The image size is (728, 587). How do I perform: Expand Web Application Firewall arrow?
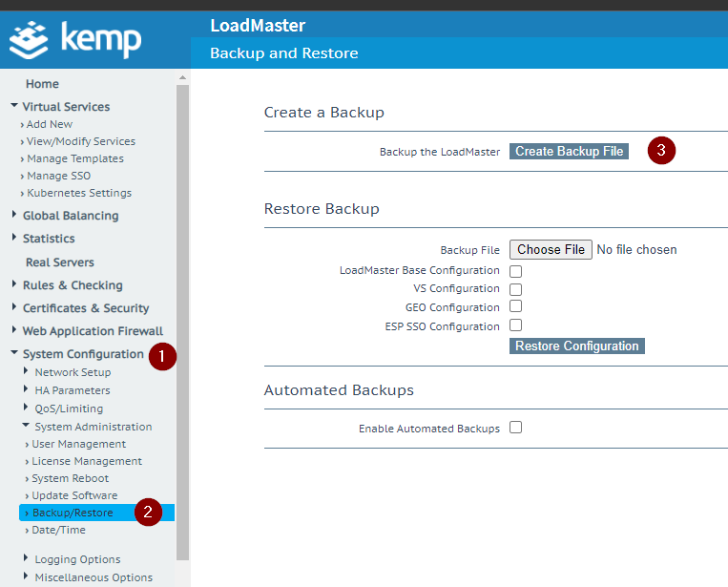(x=14, y=329)
